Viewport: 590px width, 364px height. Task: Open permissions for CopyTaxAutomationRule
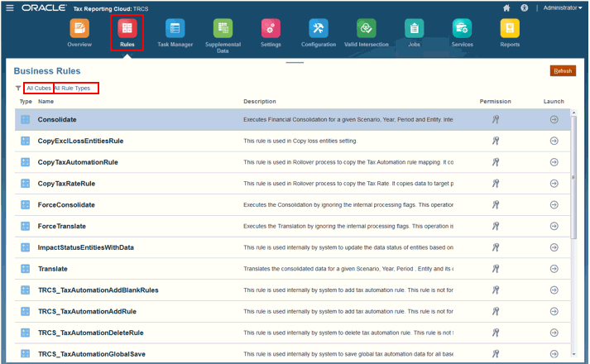tap(496, 162)
